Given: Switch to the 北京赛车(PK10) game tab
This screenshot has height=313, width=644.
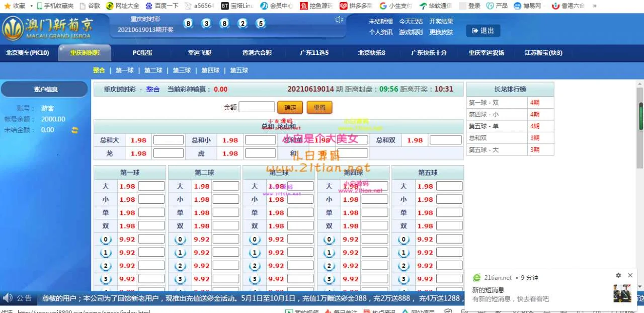Looking at the screenshot, I should coord(28,53).
